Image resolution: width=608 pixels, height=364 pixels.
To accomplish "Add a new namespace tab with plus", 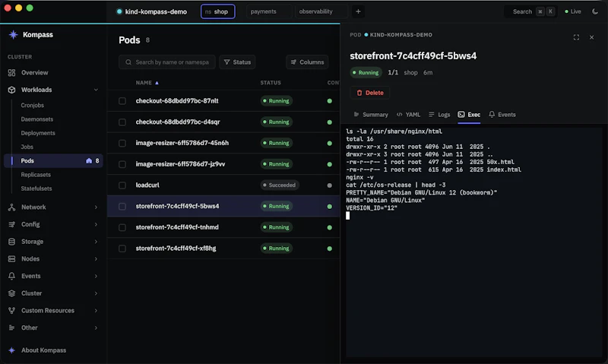I will coord(358,11).
